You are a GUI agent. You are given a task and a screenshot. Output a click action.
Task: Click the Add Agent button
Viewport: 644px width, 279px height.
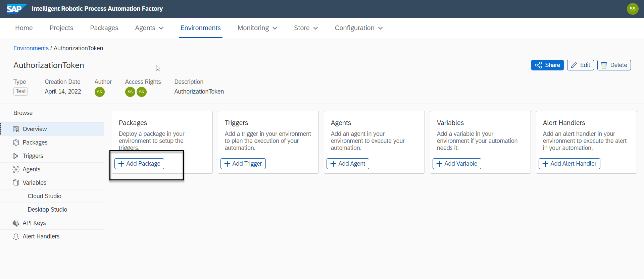[x=348, y=164]
